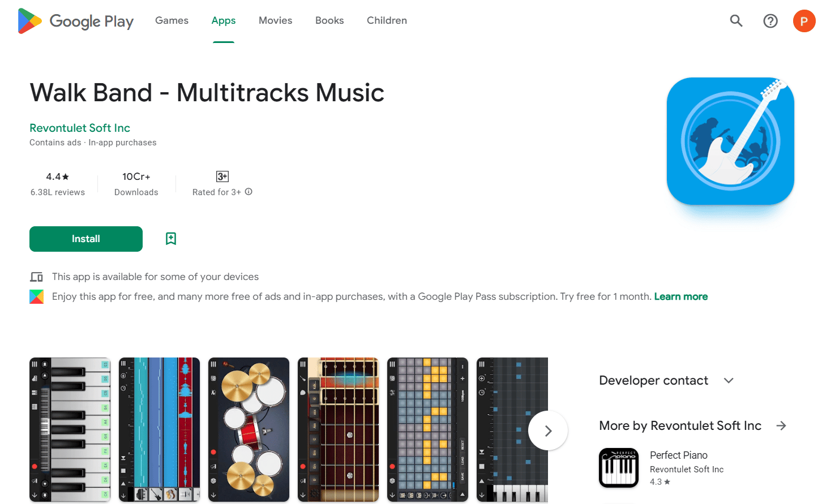822x504 pixels.
Task: Open the orange P account avatar
Action: point(804,21)
